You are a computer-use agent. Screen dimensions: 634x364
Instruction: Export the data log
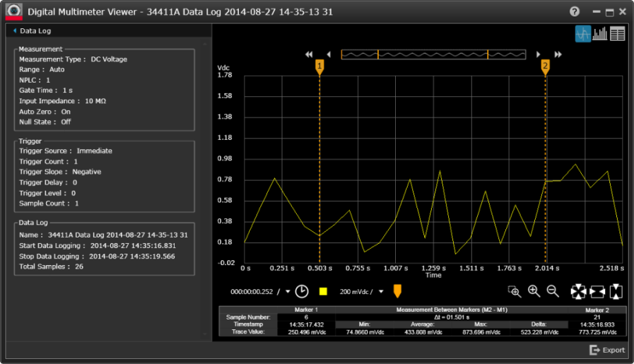(608, 350)
